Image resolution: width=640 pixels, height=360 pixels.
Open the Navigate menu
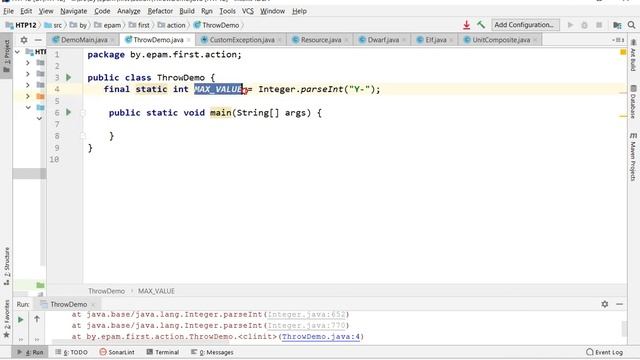pos(73,11)
